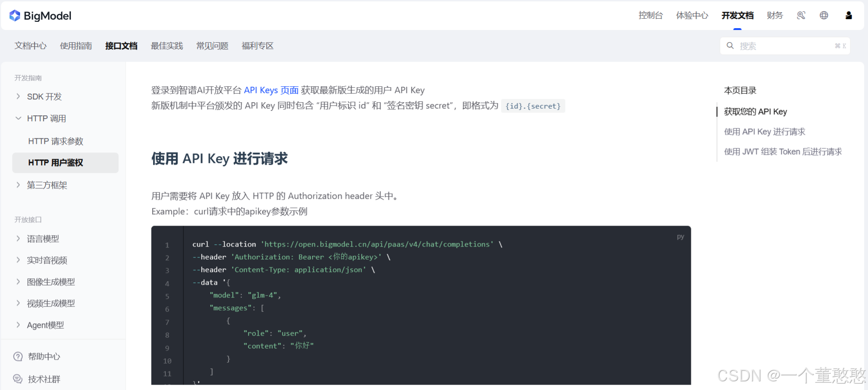
Task: Open 图像生成模型 sidebar item
Action: point(51,282)
